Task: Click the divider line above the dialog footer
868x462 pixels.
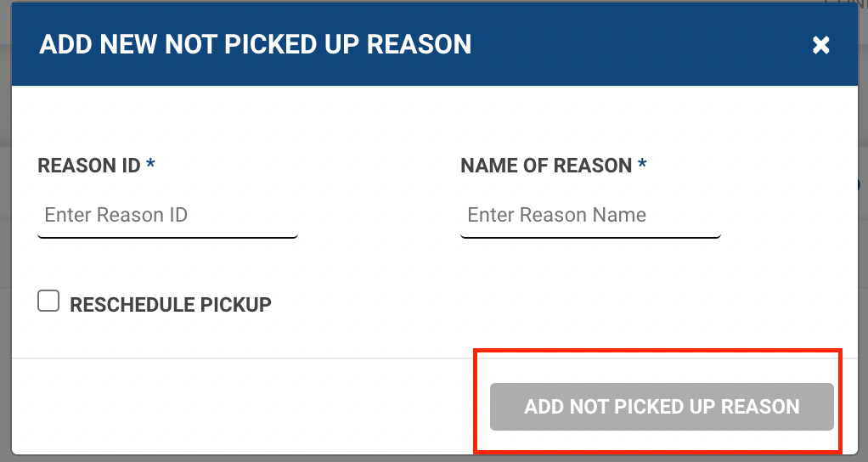Action: point(238,358)
